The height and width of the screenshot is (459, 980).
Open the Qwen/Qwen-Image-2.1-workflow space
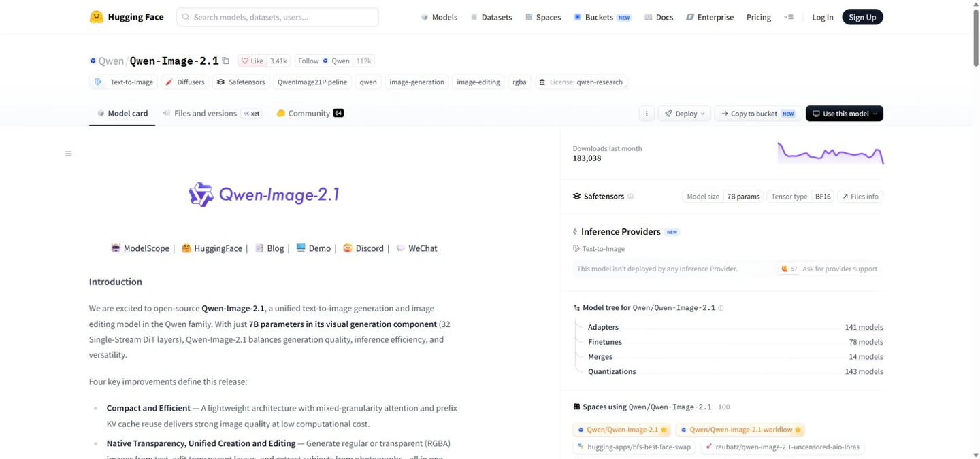(740, 430)
